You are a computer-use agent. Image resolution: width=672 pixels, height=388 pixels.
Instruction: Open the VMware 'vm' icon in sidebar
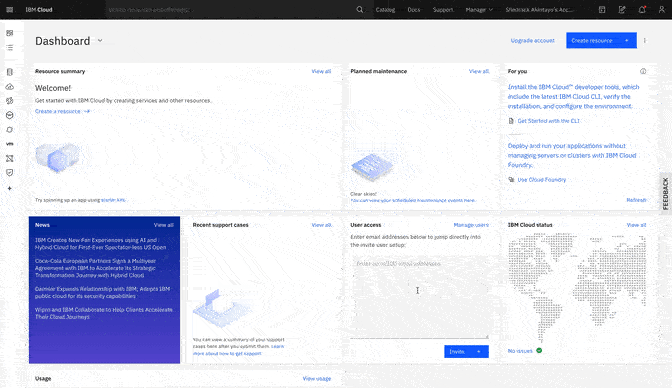(9, 144)
